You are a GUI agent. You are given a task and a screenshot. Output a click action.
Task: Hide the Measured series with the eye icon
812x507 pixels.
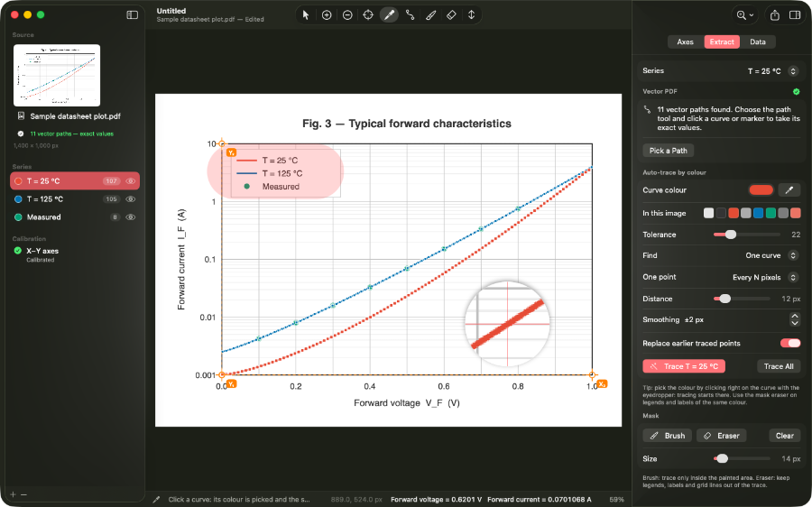coord(131,217)
